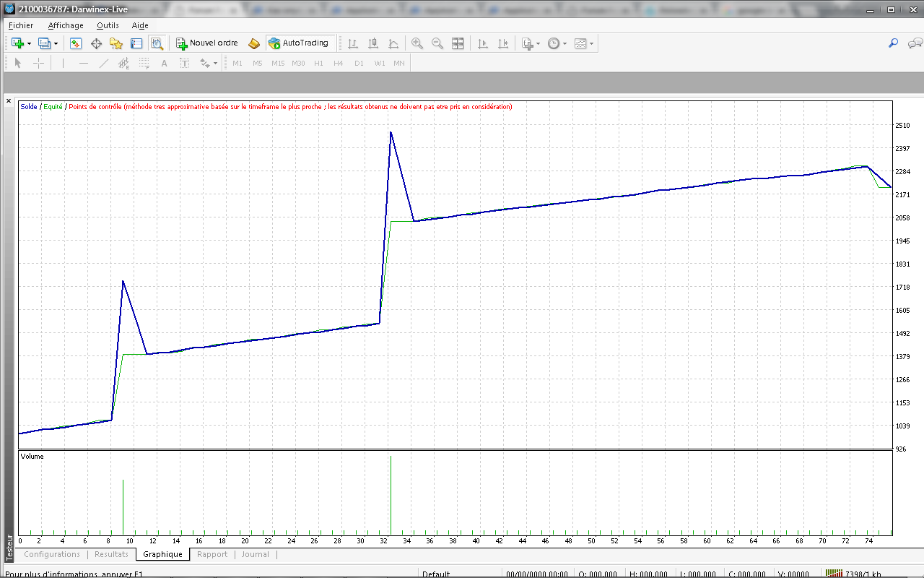The height and width of the screenshot is (578, 924).
Task: Toggle the AutoTrading button
Action: pyautogui.click(x=298, y=43)
